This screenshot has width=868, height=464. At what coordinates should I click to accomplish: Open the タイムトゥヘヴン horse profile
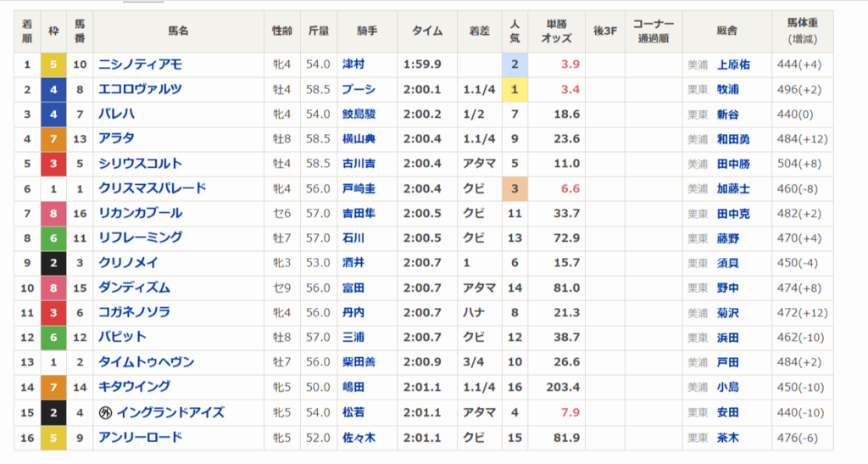click(147, 362)
